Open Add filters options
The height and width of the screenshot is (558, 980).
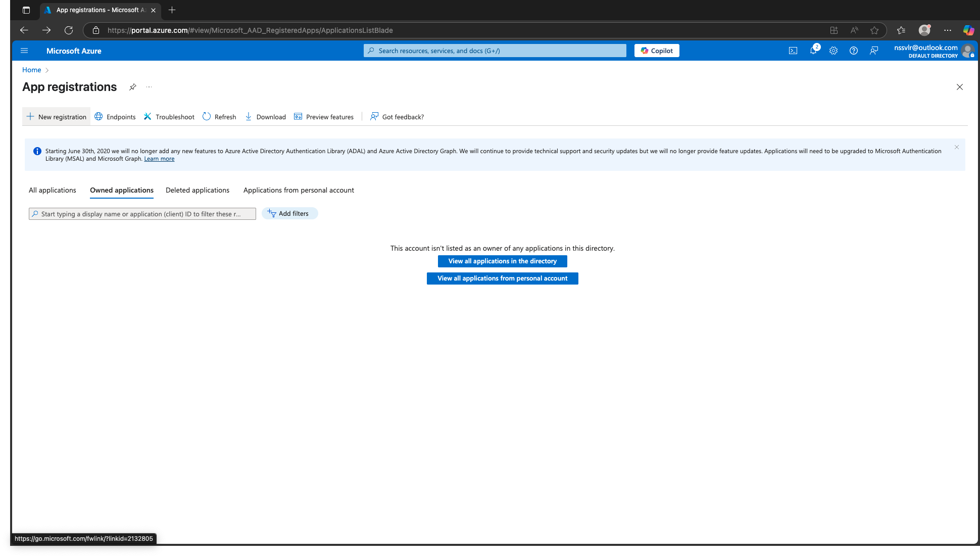coord(289,213)
